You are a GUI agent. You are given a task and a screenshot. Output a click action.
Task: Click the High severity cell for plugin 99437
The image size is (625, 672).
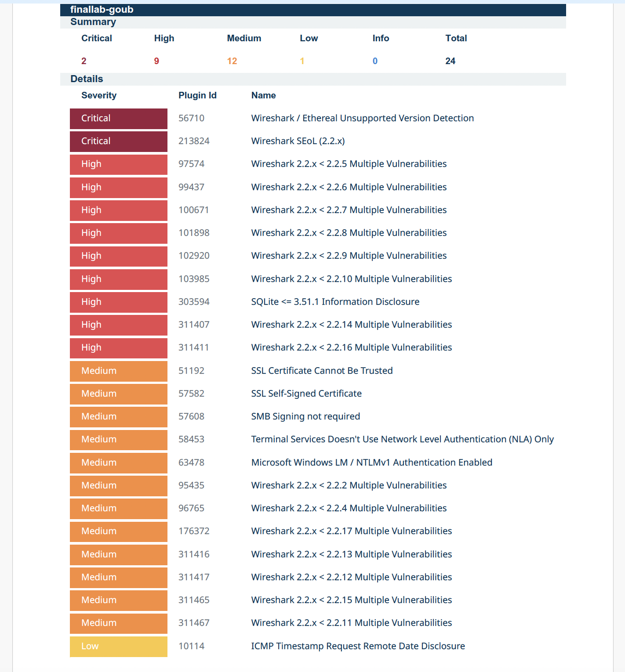[119, 188]
